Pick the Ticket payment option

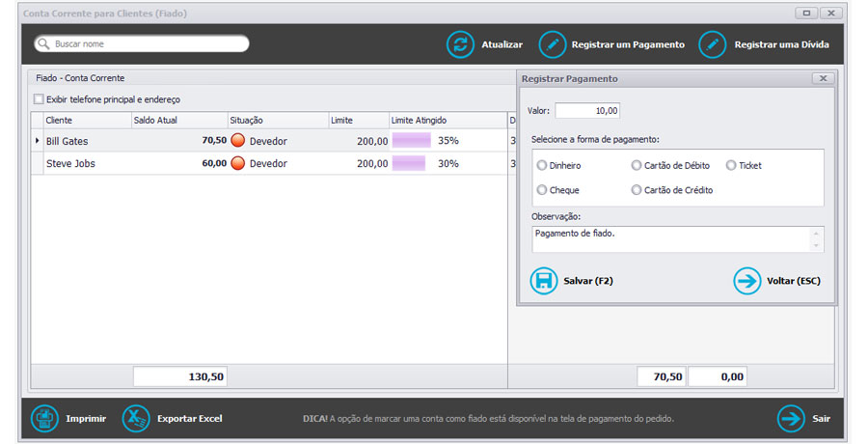tap(731, 166)
